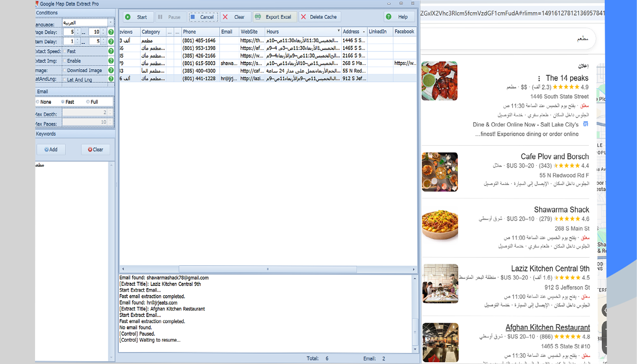Viewport: 637px width, 364px height.
Task: Open Laziz Kitchen Central 9th listing
Action: tap(550, 268)
